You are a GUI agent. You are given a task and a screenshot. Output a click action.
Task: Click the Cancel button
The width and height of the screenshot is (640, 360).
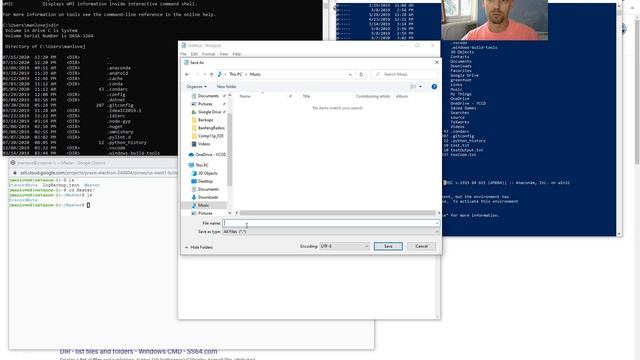click(x=421, y=246)
